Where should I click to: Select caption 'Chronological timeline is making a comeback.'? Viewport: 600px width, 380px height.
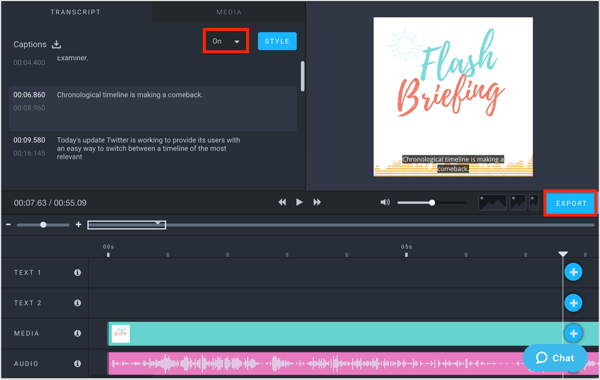130,95
